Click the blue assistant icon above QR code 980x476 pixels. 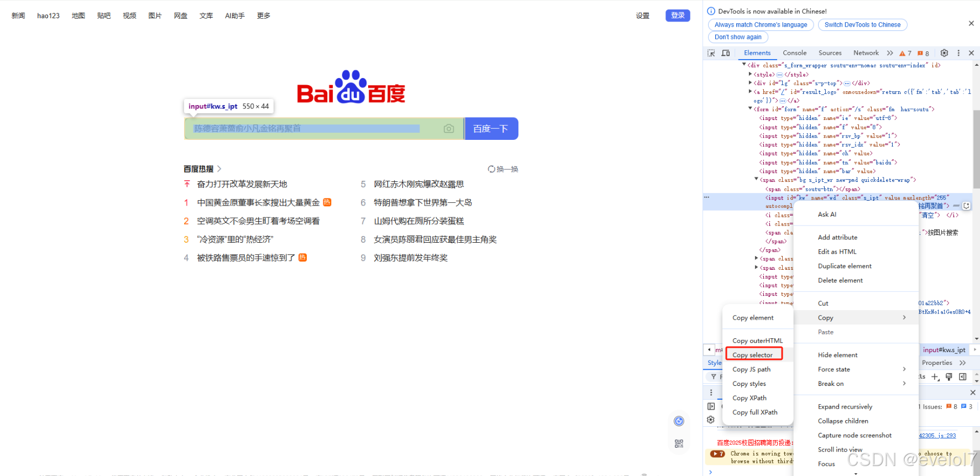coord(679,421)
